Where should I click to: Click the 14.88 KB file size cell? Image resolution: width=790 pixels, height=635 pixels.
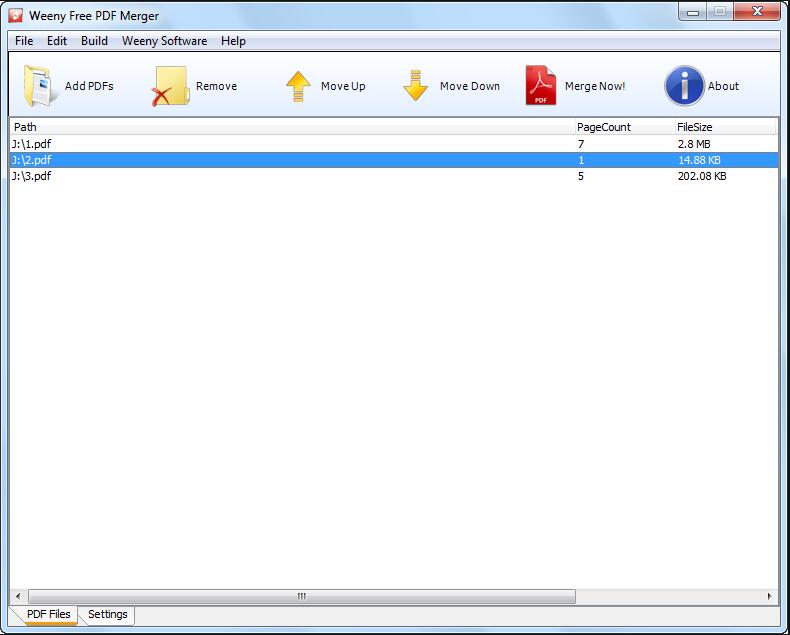(699, 160)
